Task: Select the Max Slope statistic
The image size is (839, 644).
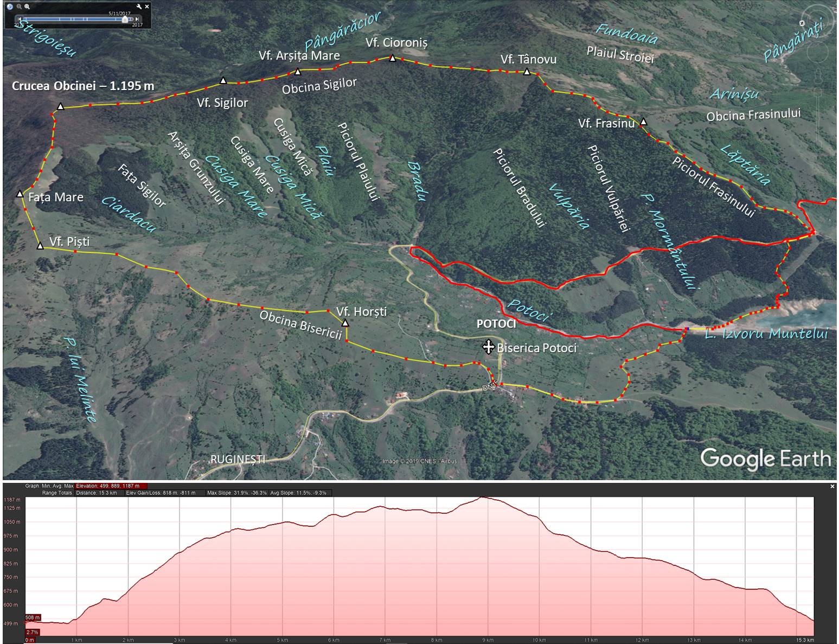Action: pos(236,493)
